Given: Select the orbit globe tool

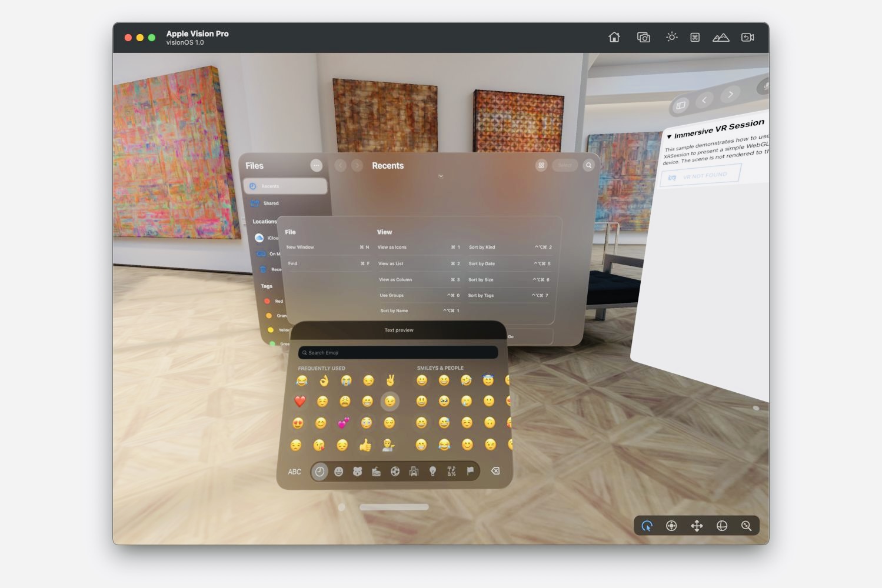Looking at the screenshot, I should (x=722, y=526).
